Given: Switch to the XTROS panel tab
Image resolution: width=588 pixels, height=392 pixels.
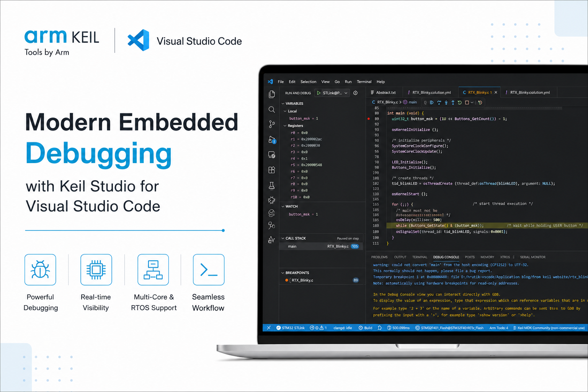Looking at the screenshot, I should (x=505, y=257).
